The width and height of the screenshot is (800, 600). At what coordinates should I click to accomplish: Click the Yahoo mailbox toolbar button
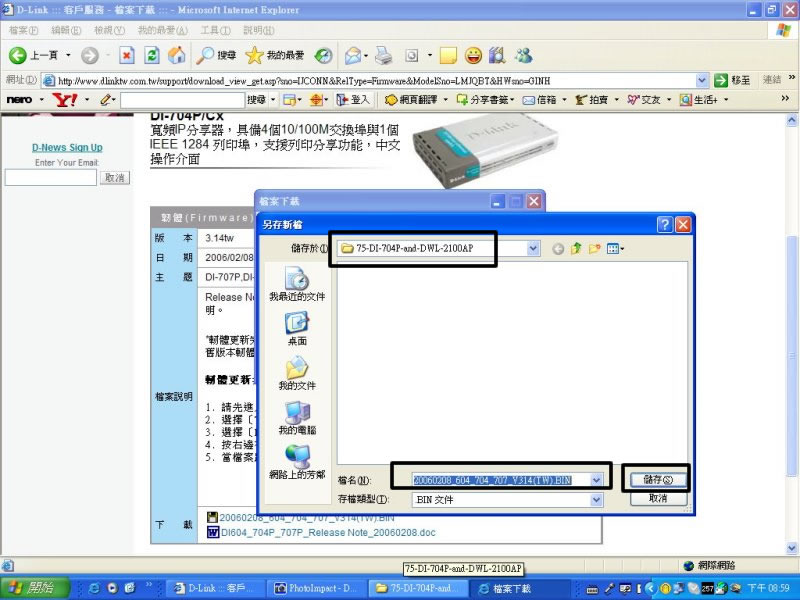540,99
